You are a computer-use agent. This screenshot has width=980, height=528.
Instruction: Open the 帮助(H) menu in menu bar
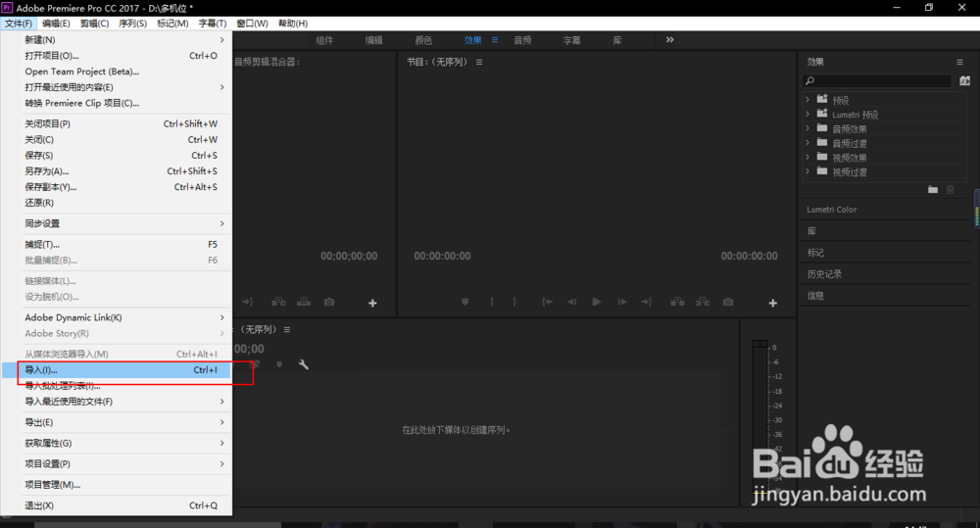[x=292, y=24]
